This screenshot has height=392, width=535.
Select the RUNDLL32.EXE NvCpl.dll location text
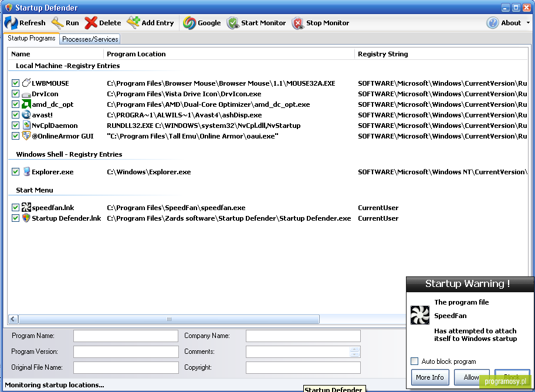tap(204, 126)
